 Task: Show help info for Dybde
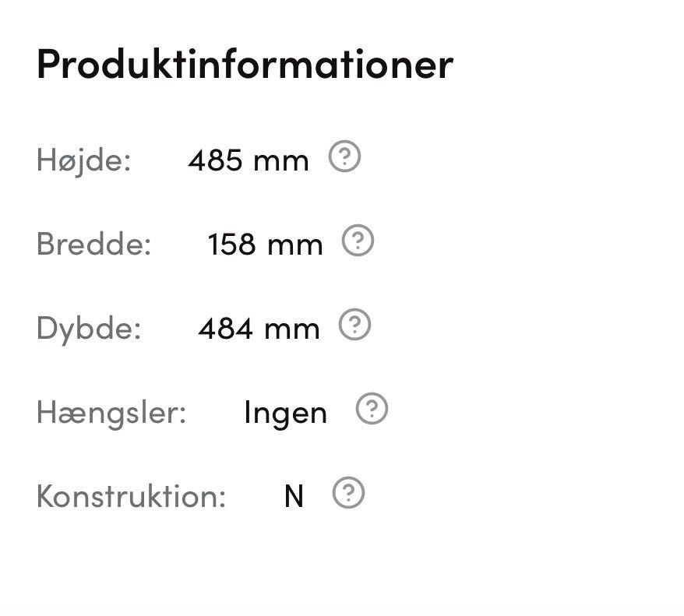(x=354, y=325)
